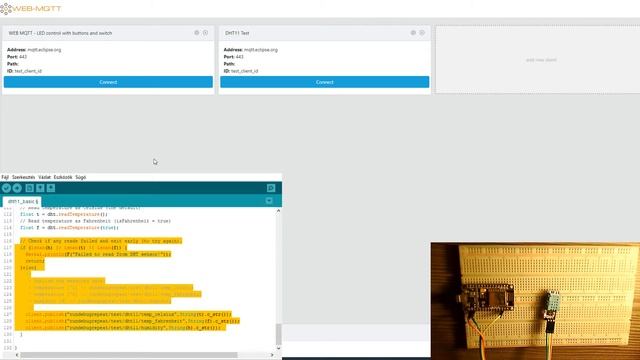Click the 'return;' code line
This screenshot has width=640, height=360.
coord(35,261)
